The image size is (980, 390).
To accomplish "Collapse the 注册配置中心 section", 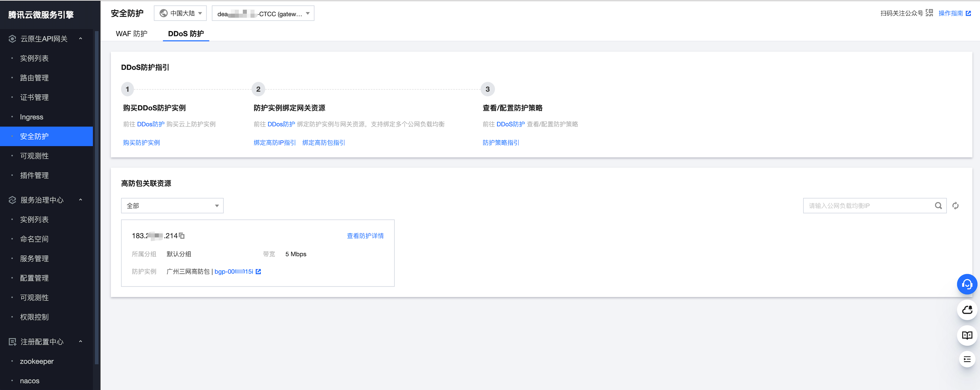I will click(81, 341).
